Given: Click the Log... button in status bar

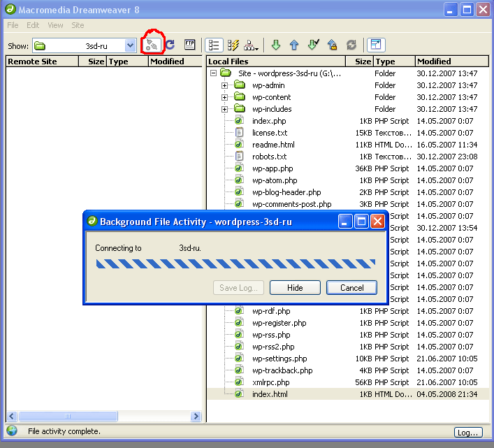Looking at the screenshot, I should (x=468, y=433).
